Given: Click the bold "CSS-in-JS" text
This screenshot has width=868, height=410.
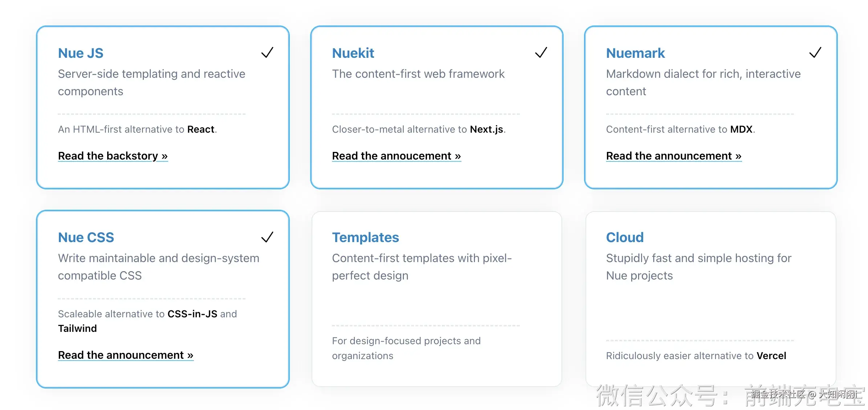Looking at the screenshot, I should click(192, 314).
